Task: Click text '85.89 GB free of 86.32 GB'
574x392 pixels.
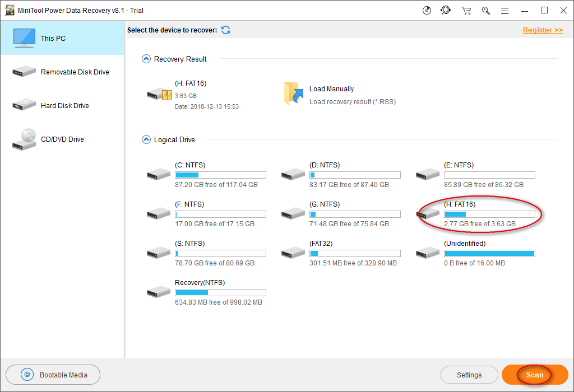Action: (484, 185)
